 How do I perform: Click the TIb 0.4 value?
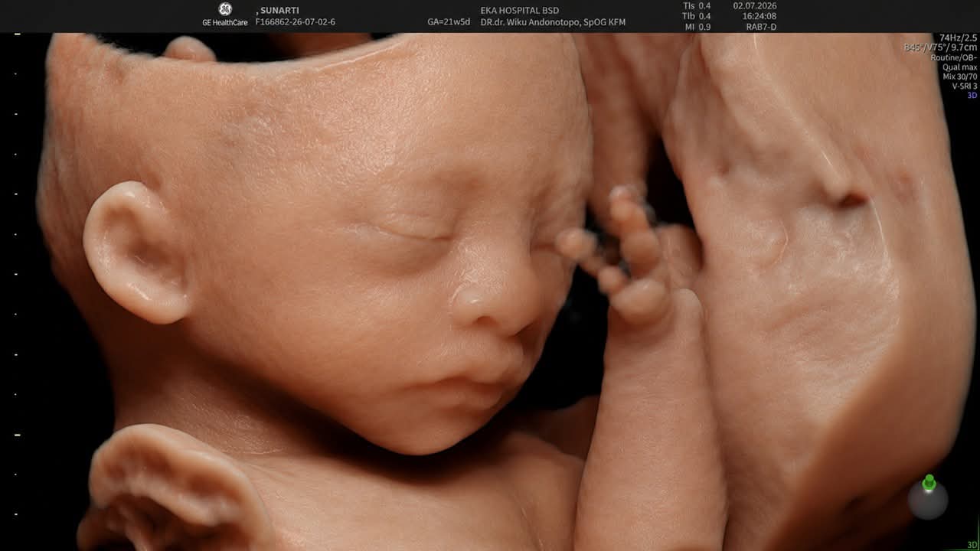click(696, 16)
